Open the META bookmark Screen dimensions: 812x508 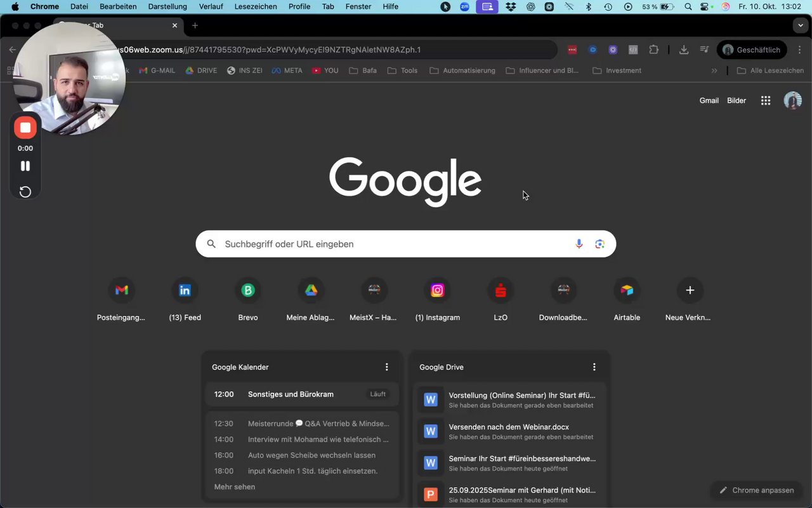click(x=287, y=70)
